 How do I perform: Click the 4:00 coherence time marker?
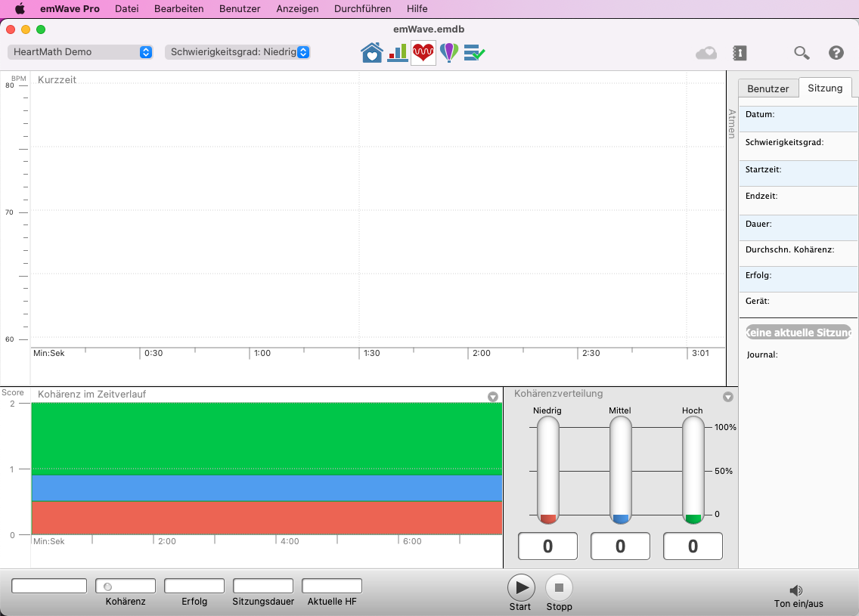point(290,541)
